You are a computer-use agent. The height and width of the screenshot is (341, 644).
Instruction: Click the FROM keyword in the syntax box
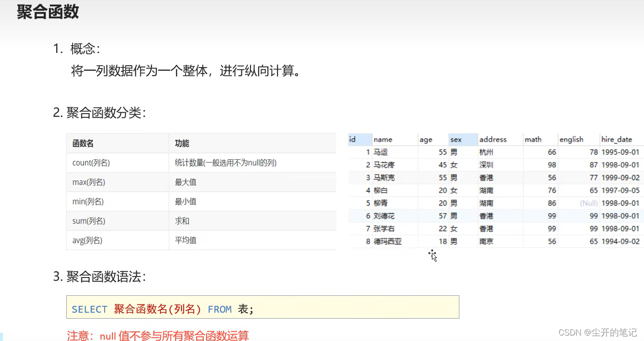click(220, 310)
